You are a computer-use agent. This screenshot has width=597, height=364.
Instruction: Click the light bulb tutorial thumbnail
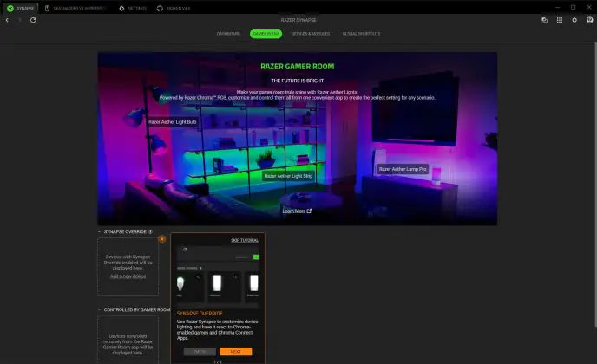click(x=180, y=284)
